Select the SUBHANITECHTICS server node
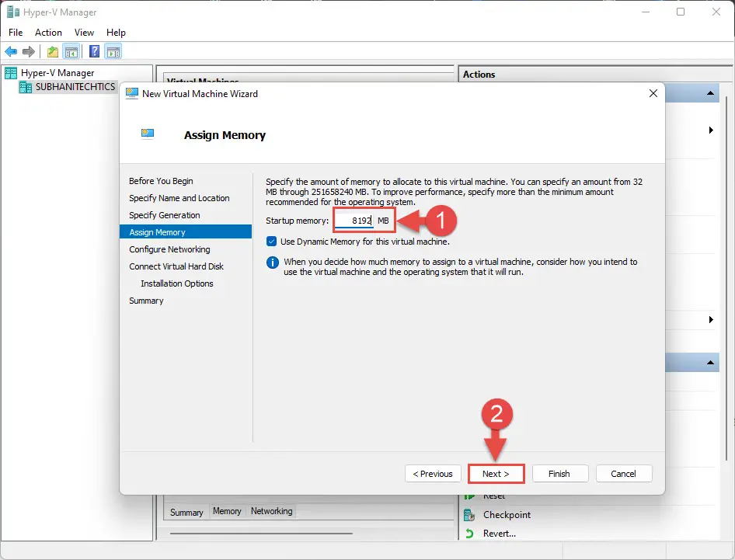The image size is (735, 560). coord(75,87)
